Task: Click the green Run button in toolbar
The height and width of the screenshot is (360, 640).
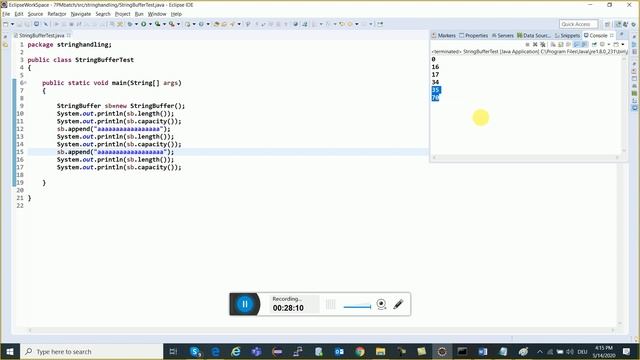Action: [x=144, y=24]
